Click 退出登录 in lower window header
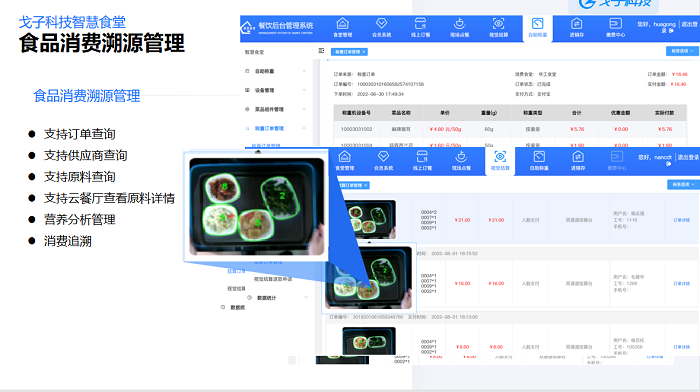The image size is (700, 392). (x=688, y=157)
